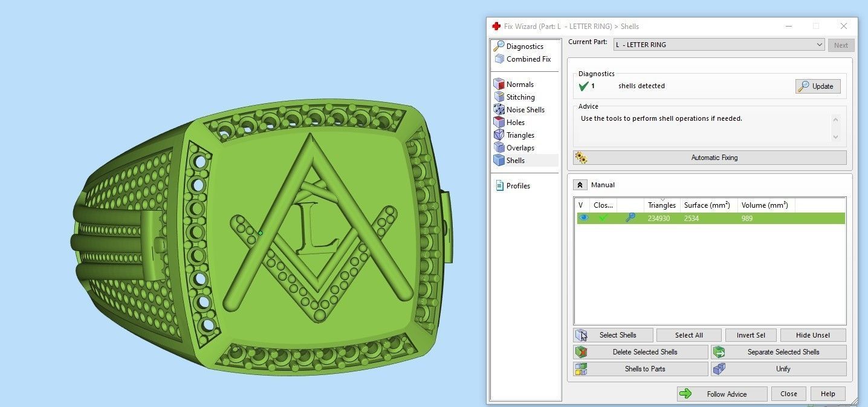Screen dimensions: 868x407
Task: Click Update diagnostics button
Action: coord(818,86)
